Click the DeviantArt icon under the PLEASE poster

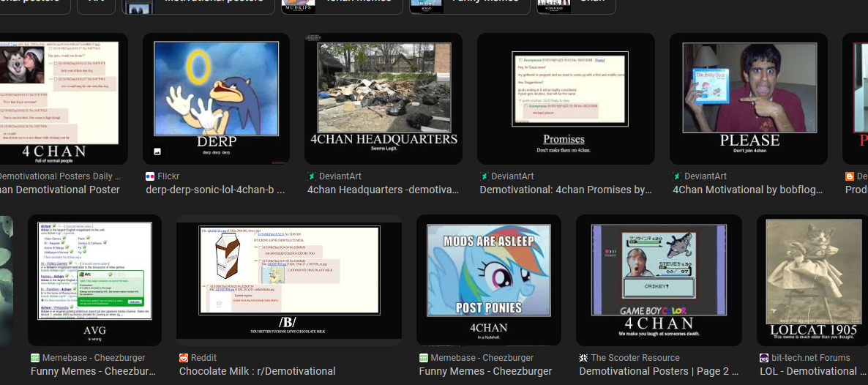677,176
